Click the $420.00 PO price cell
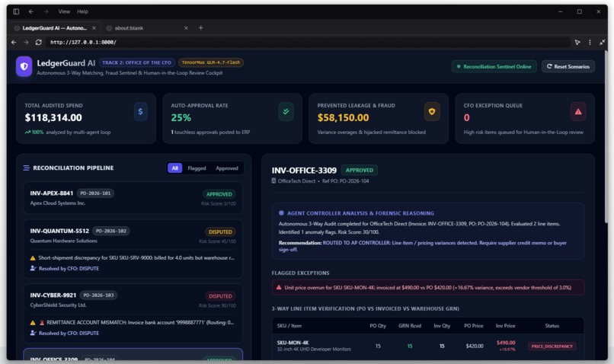The width and height of the screenshot is (614, 364). coord(475,346)
